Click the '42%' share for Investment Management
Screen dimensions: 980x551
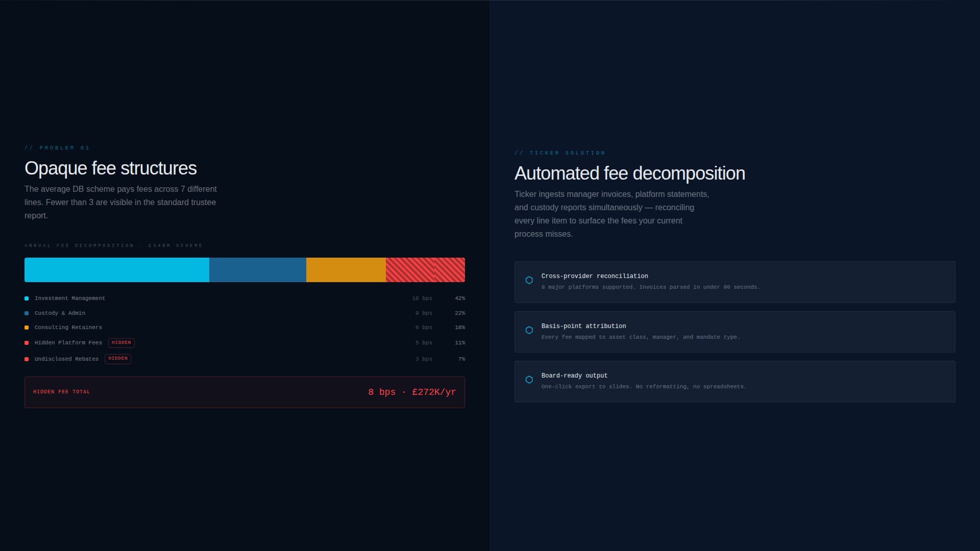460,298
